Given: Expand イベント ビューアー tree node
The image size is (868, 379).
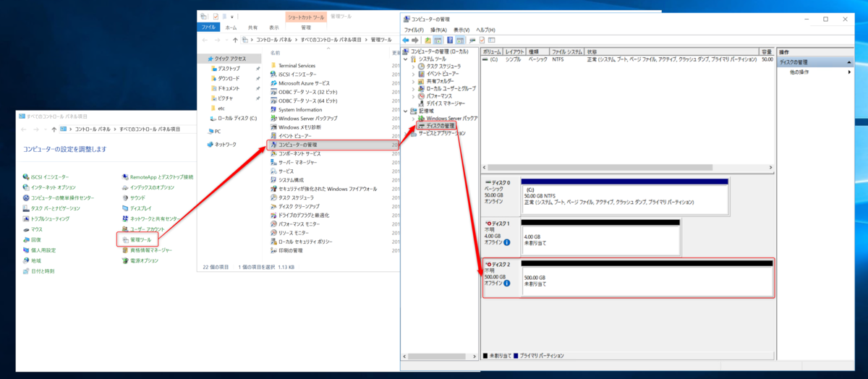Looking at the screenshot, I should (414, 74).
